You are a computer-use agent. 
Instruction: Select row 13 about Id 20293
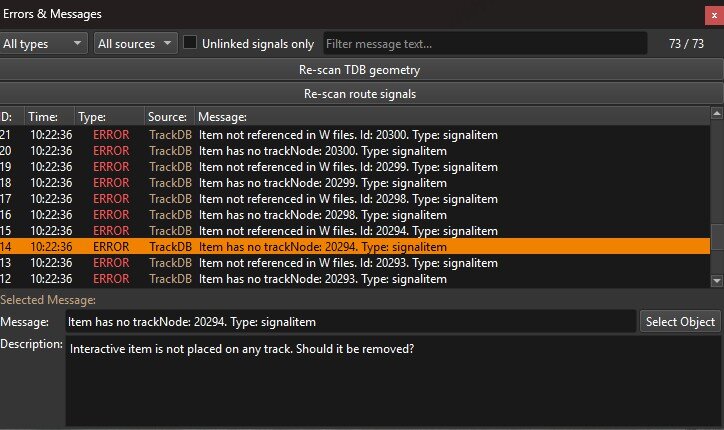coord(355,263)
